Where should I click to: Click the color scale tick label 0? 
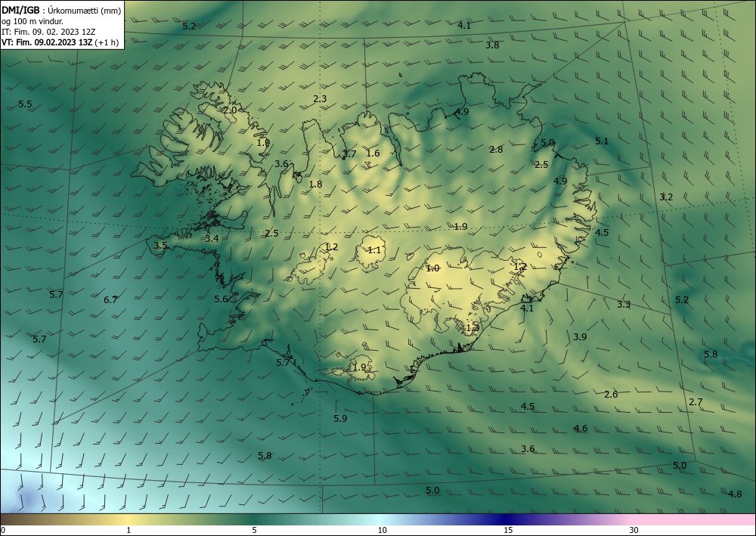pyautogui.click(x=3, y=531)
